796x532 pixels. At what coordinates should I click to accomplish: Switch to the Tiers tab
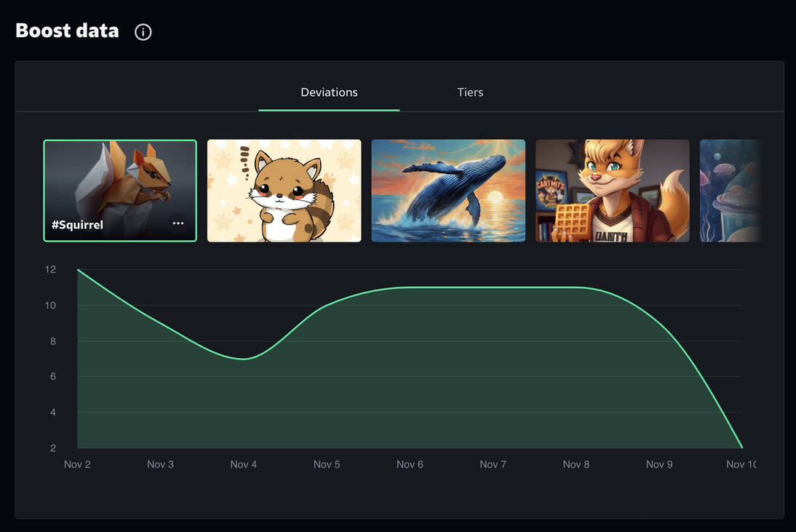pyautogui.click(x=470, y=92)
